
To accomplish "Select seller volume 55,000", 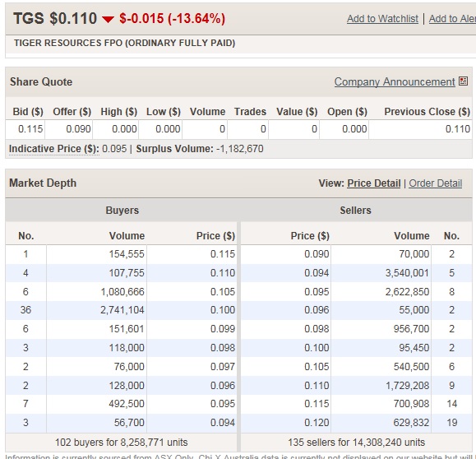I will (x=414, y=310).
